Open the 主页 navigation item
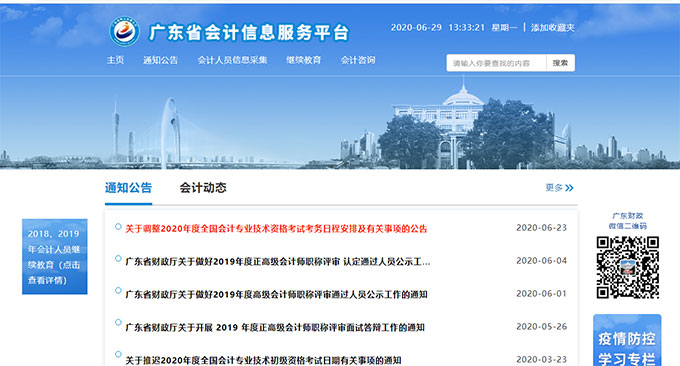The image size is (680, 366). (115, 60)
